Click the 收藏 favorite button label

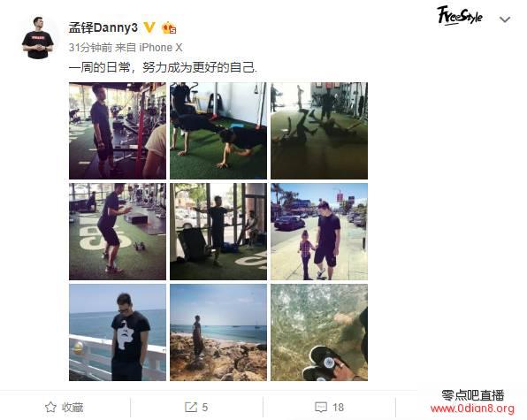coord(73,408)
